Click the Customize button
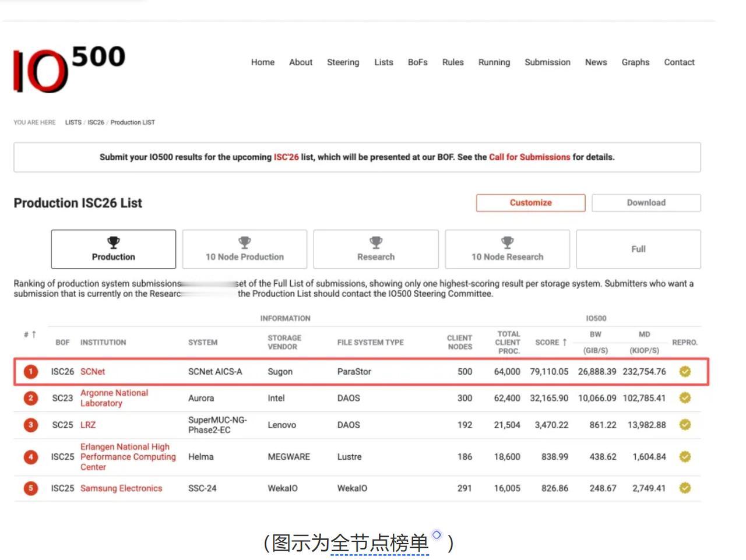This screenshot has height=560, width=746. 531,203
